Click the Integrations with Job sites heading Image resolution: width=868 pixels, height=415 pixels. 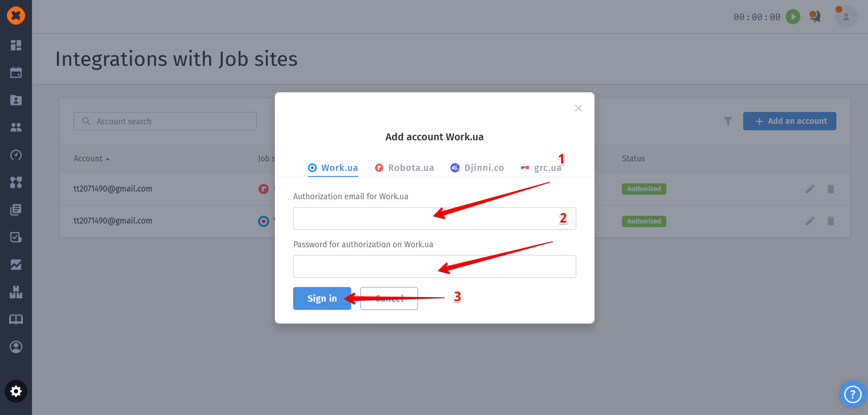pyautogui.click(x=177, y=59)
